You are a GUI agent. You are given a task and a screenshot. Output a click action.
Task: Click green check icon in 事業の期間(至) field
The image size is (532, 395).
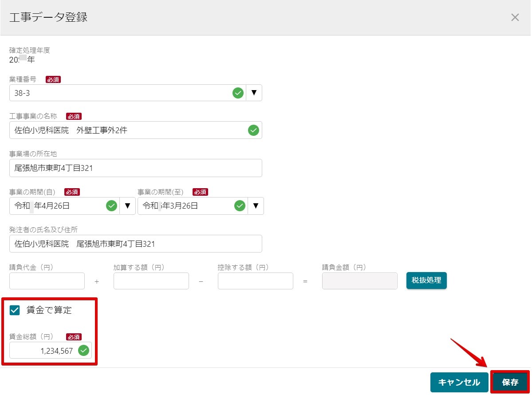(240, 205)
